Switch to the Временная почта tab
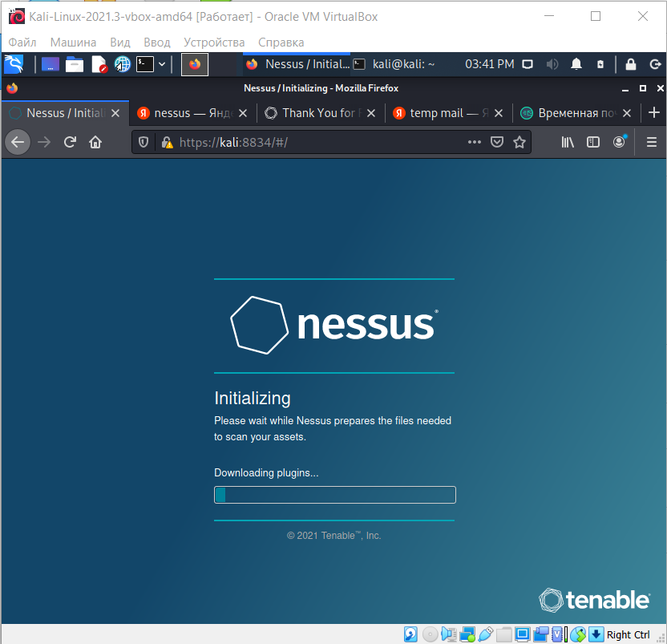 [x=576, y=113]
